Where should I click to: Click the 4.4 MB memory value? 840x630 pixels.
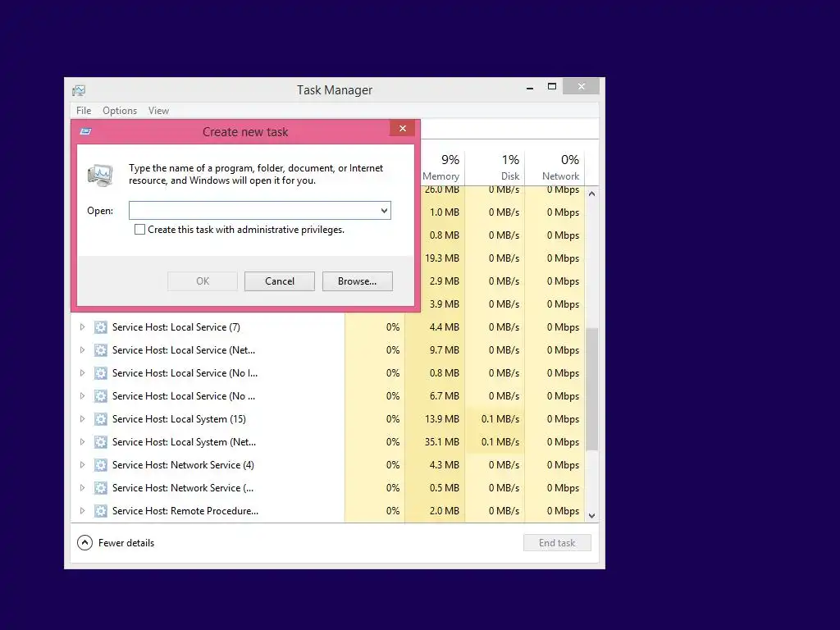444,326
